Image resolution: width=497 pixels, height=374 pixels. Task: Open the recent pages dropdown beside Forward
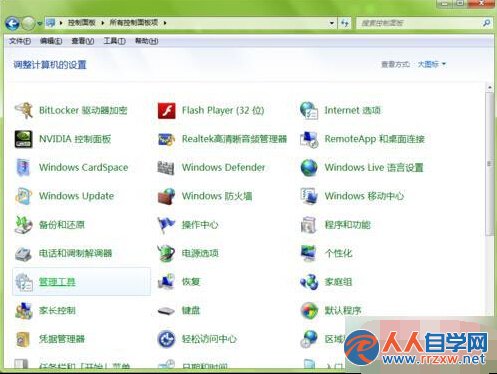(40, 23)
